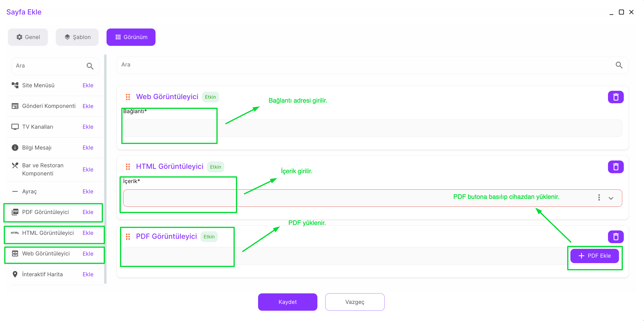
Task: Switch to the Genel tab
Action: pos(28,37)
